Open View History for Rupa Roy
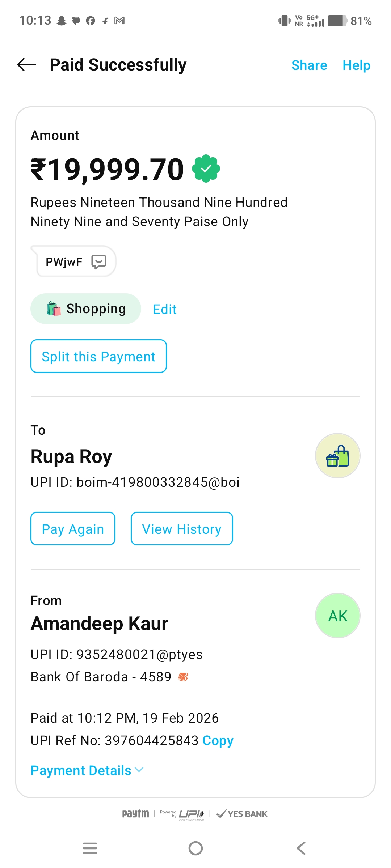Image resolution: width=391 pixels, height=868 pixels. [x=182, y=529]
